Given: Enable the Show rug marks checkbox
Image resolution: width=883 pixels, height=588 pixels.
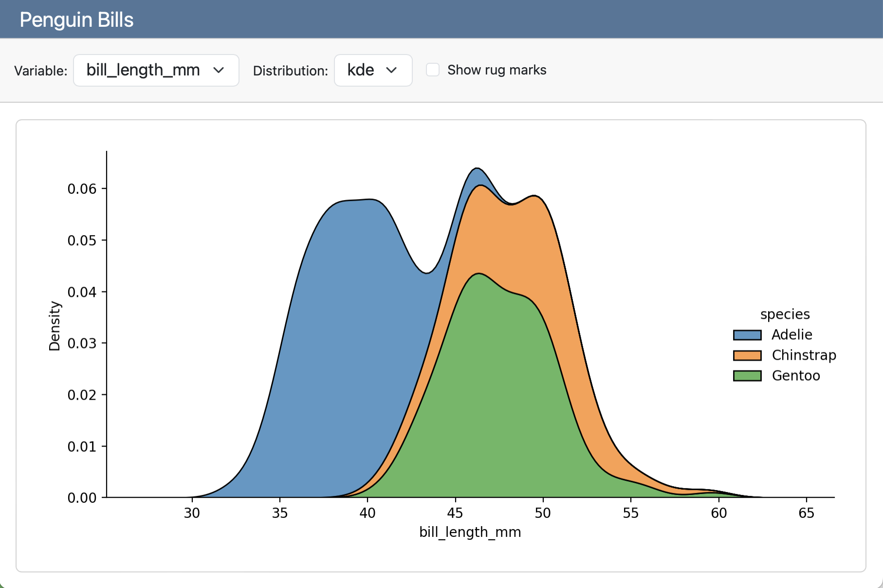Looking at the screenshot, I should click(x=433, y=70).
